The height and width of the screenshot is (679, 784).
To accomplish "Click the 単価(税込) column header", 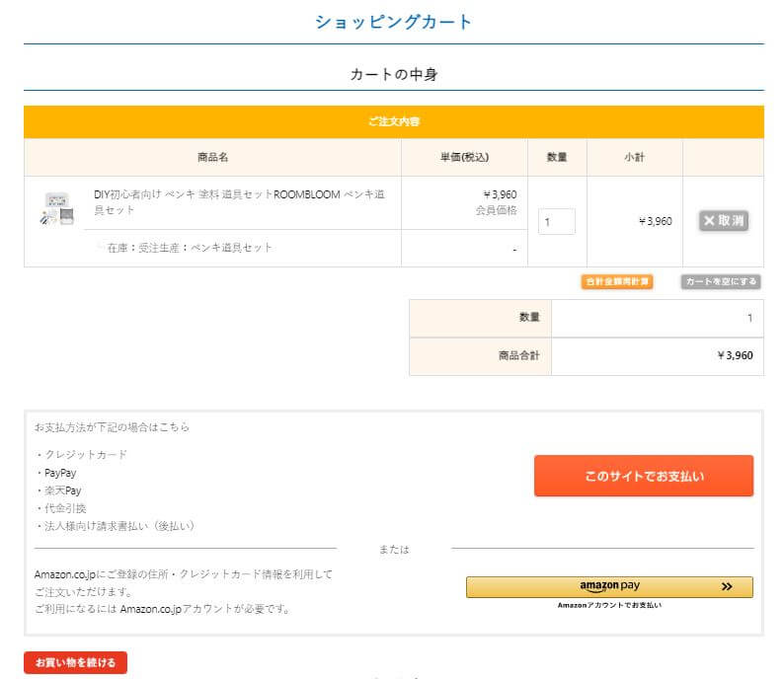I will 464,157.
